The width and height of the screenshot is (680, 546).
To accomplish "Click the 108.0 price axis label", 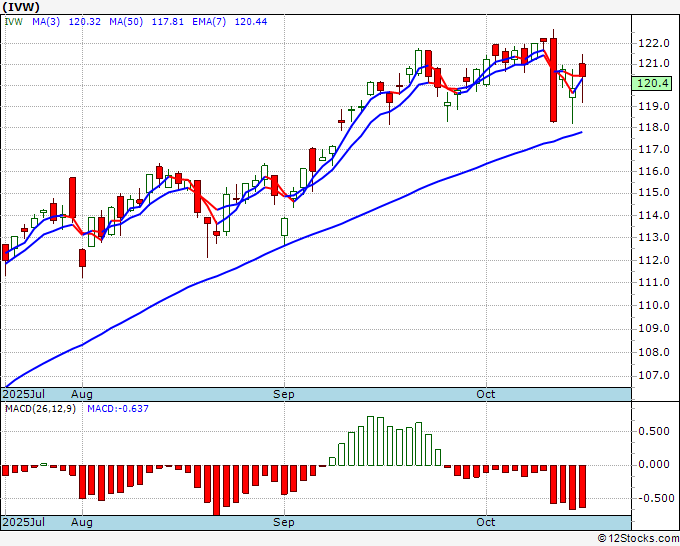I will tap(654, 352).
